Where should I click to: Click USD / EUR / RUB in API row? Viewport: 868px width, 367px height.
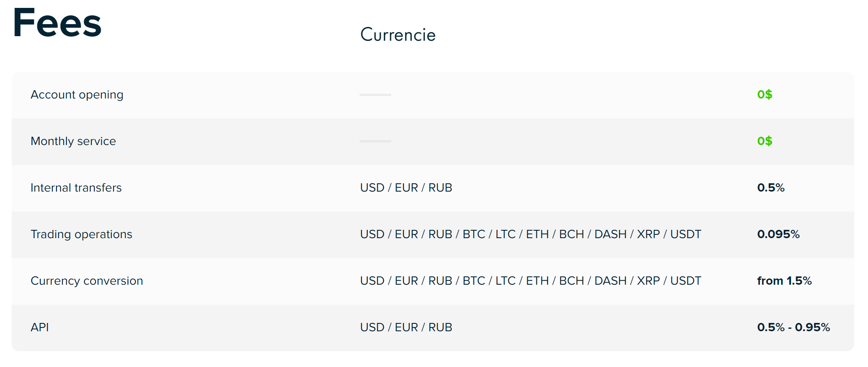click(x=406, y=328)
